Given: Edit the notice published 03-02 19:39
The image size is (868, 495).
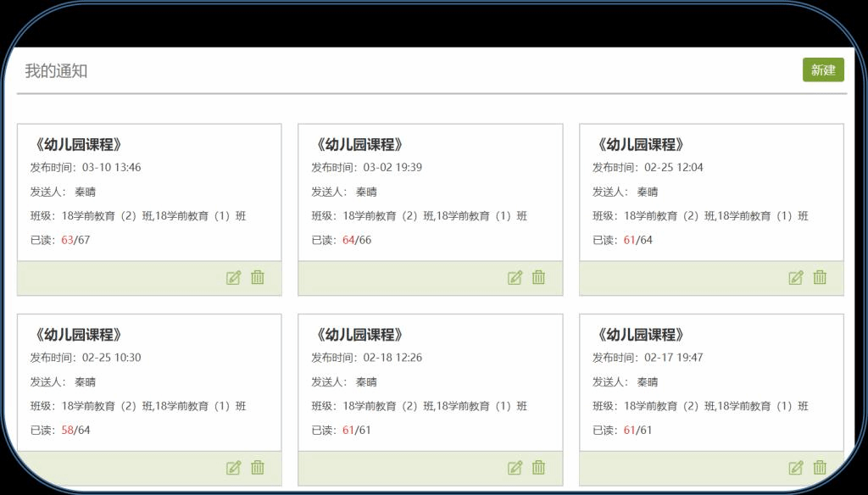Looking at the screenshot, I should [x=515, y=277].
